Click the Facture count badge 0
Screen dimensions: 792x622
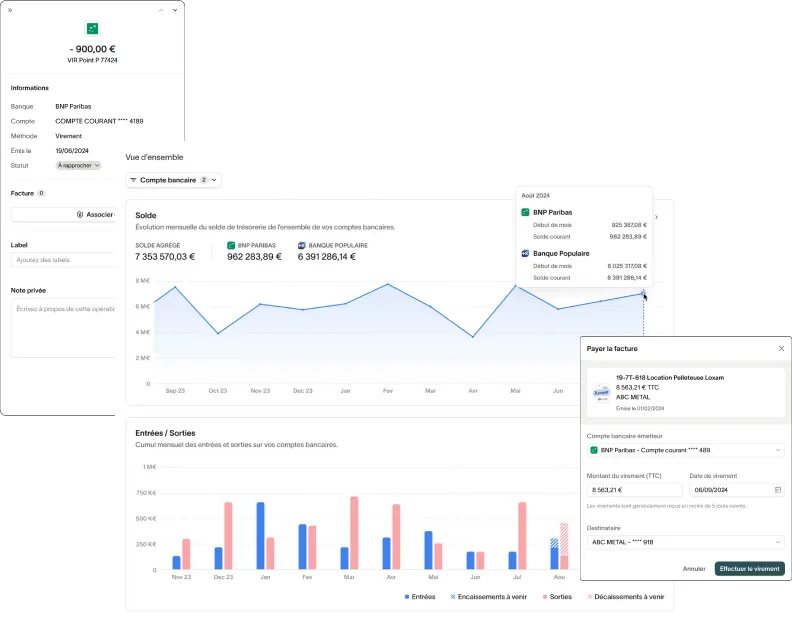coord(41,193)
